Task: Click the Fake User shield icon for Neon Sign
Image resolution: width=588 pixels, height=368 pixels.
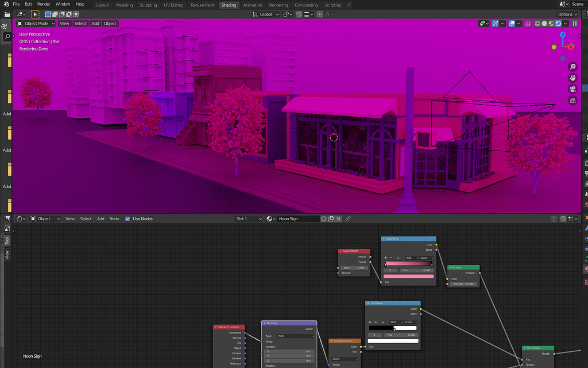Action: (323, 218)
